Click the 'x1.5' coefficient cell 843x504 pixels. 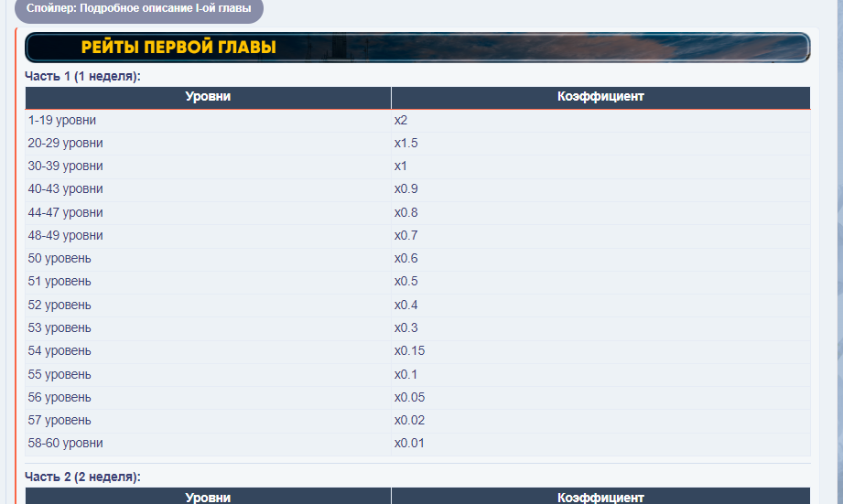click(x=406, y=144)
